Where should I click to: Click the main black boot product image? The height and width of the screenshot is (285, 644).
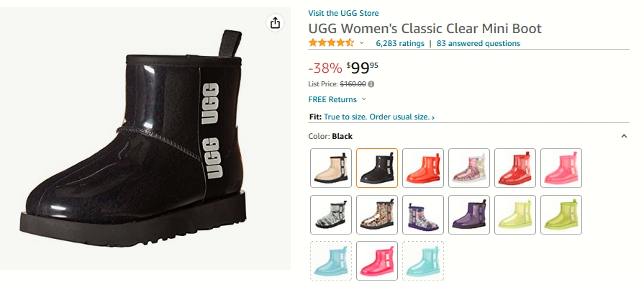click(135, 138)
